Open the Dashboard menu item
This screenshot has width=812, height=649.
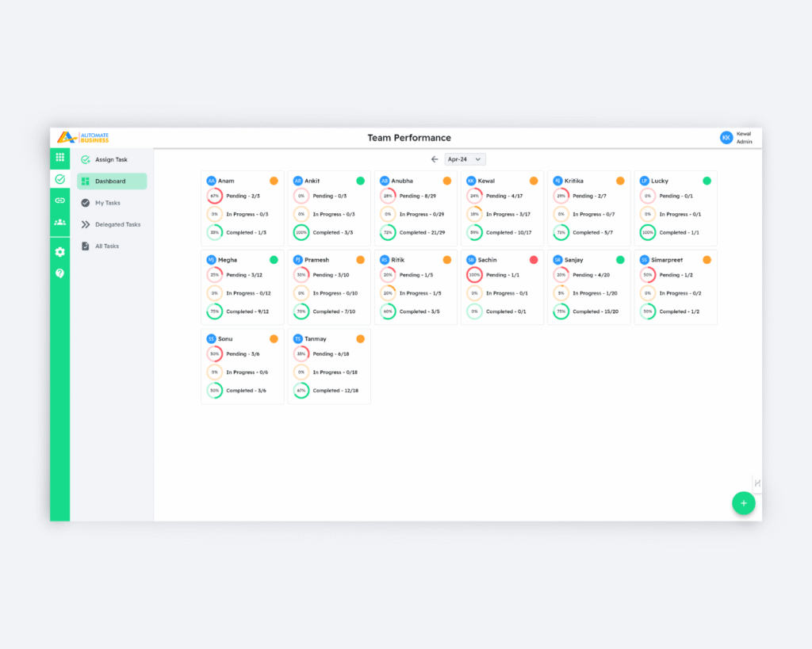112,181
